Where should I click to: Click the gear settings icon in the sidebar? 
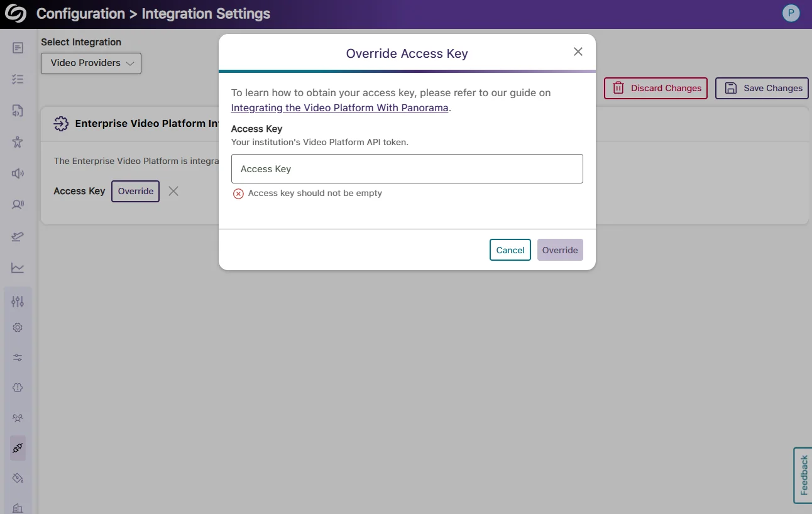[x=18, y=327]
